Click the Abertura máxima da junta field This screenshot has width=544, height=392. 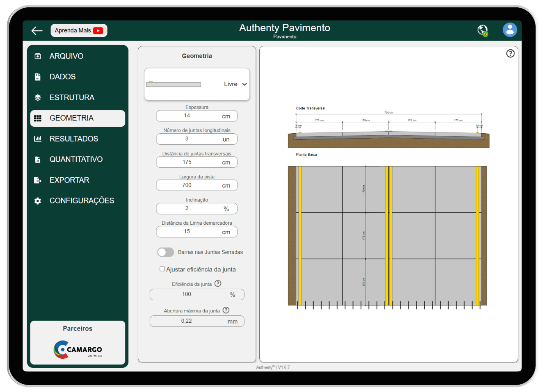point(197,321)
